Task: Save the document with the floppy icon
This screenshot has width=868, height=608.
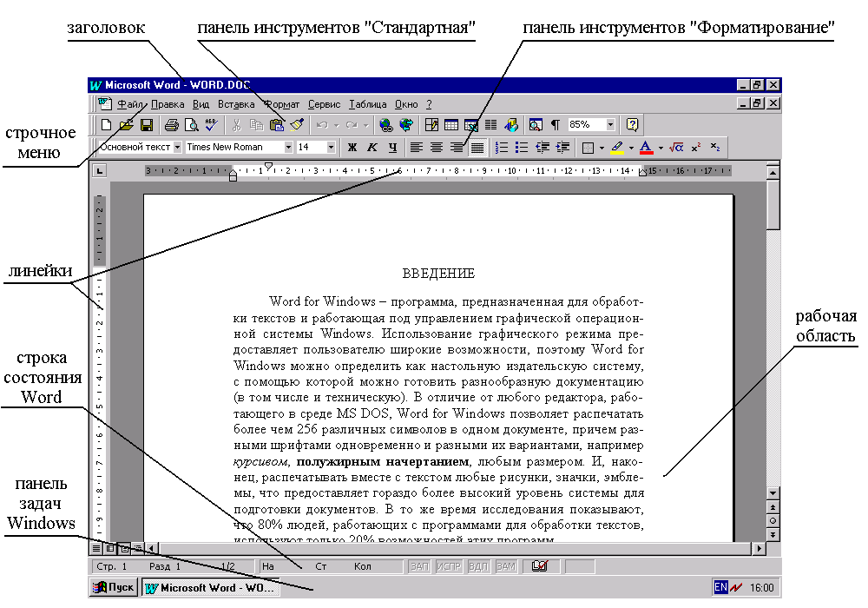Action: 147,125
